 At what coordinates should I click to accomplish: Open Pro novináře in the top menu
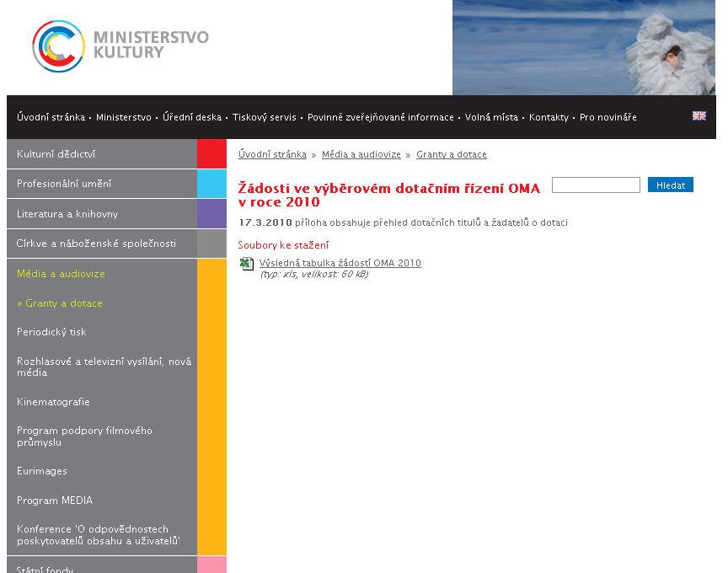[x=608, y=117]
